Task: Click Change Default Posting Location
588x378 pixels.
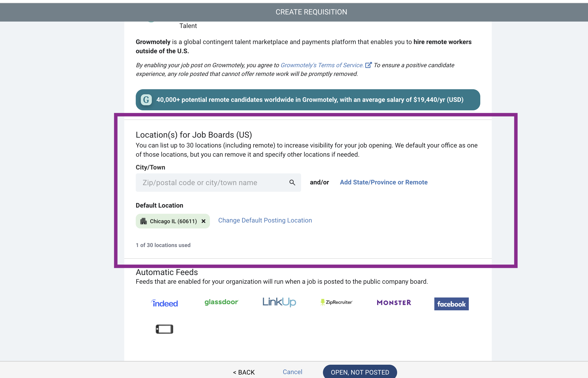Action: coord(265,220)
